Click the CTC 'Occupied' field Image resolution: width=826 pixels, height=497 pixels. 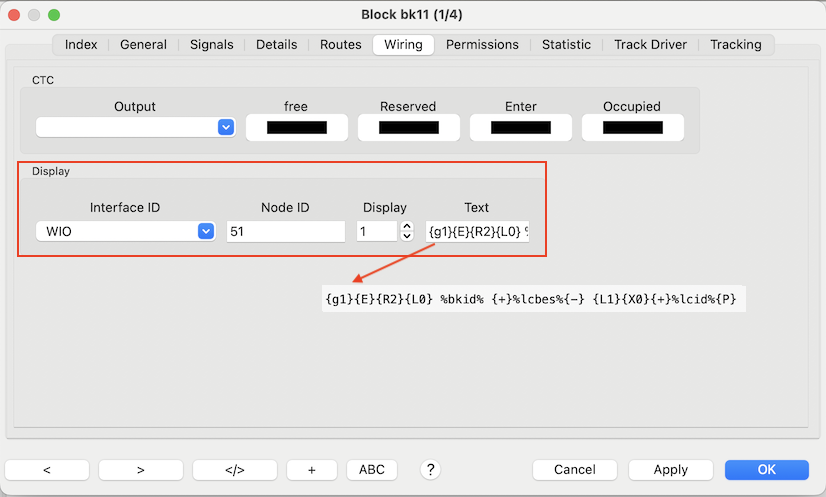tap(632, 128)
